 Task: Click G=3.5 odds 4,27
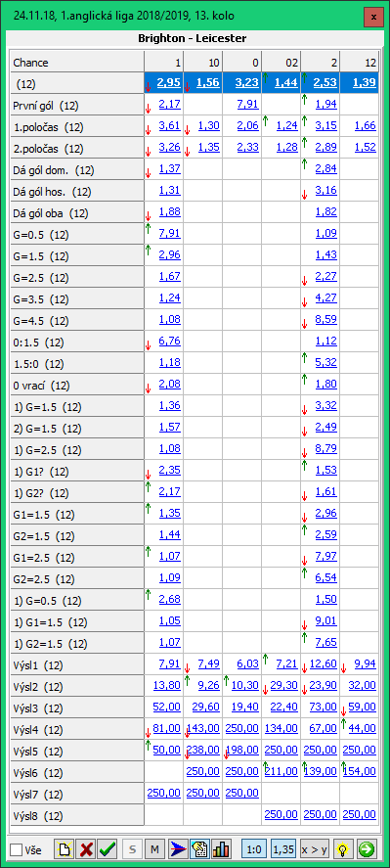pyautogui.click(x=325, y=297)
